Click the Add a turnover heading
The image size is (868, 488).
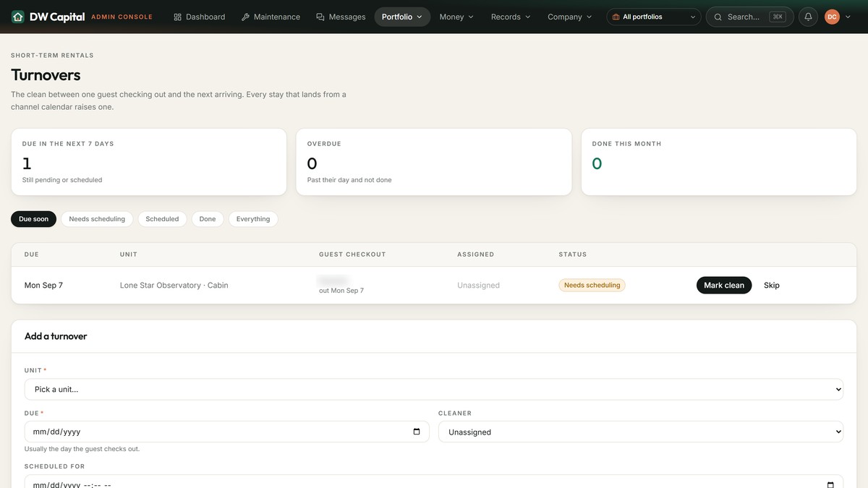[56, 336]
